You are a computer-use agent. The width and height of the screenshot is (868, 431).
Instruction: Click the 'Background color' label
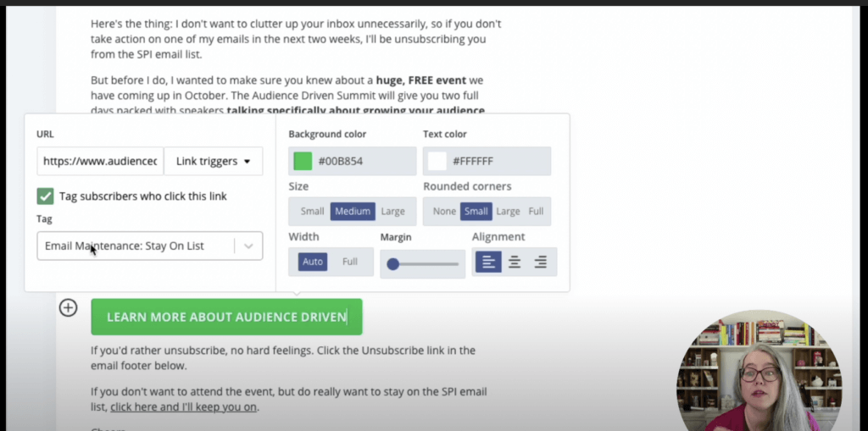click(327, 134)
